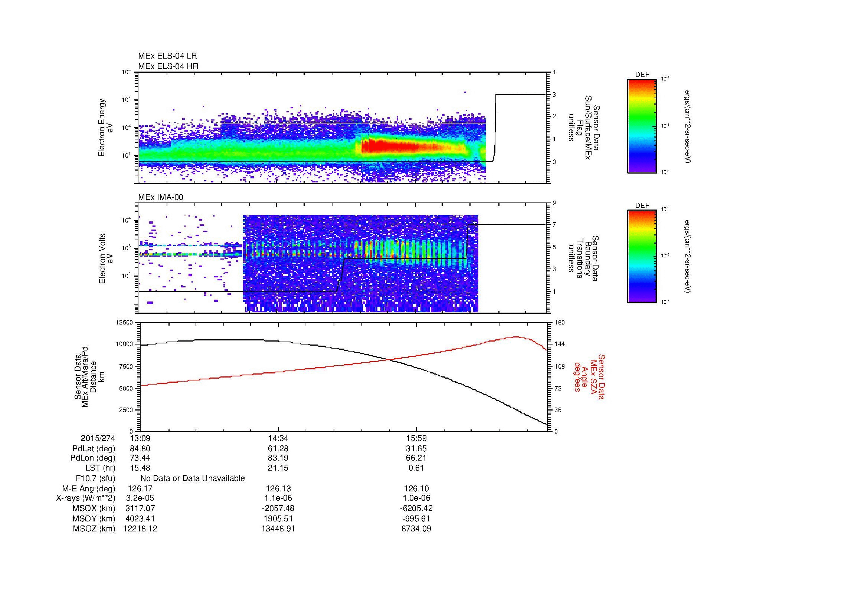This screenshot has height=613, width=868.
Task: Click the MSOY value '1905.51'
Action: point(278,518)
